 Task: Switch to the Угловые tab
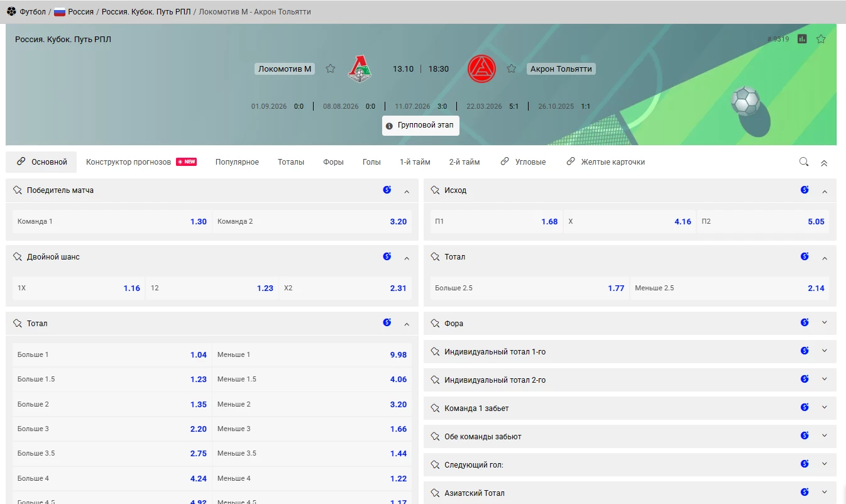[523, 162]
